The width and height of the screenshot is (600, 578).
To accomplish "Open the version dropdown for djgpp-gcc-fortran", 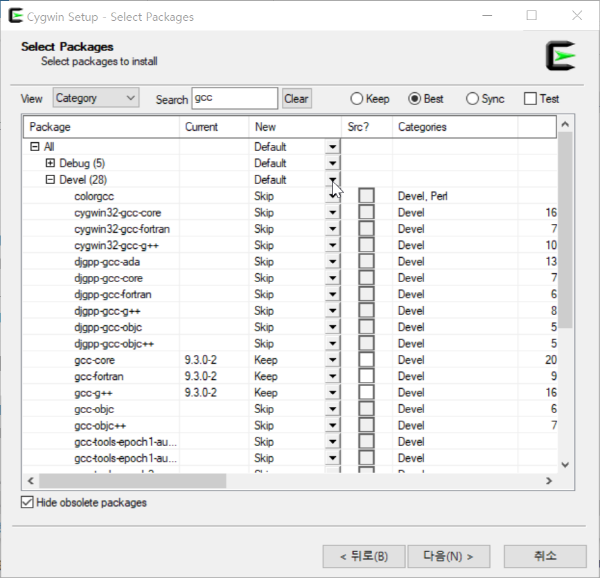I will [333, 295].
